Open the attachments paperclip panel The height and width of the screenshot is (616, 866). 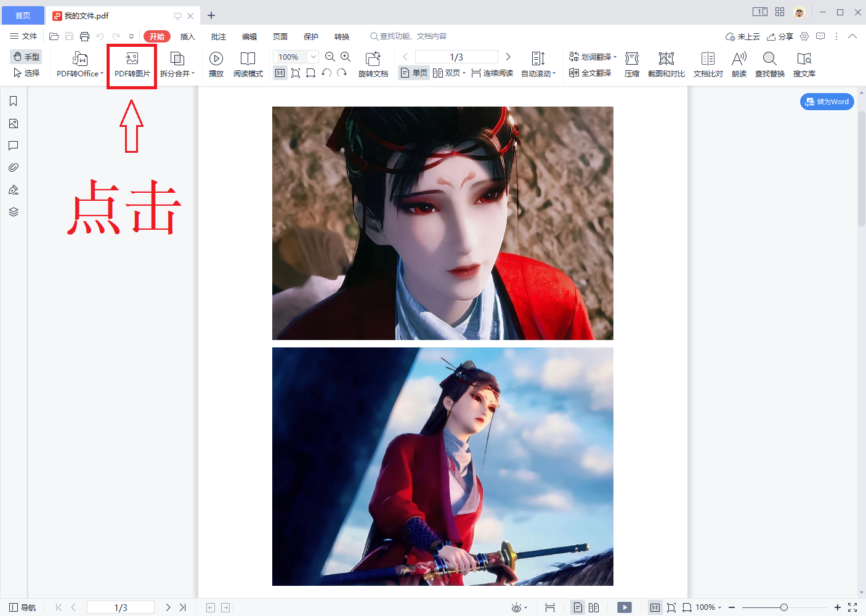[x=14, y=168]
